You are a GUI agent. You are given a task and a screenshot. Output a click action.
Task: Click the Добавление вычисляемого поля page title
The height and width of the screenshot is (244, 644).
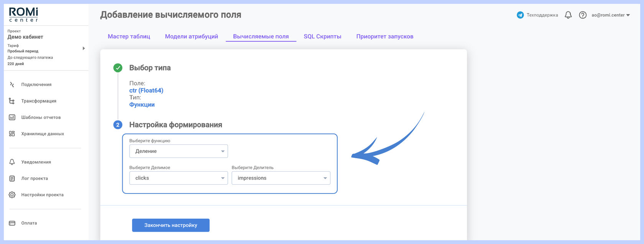pos(171,15)
